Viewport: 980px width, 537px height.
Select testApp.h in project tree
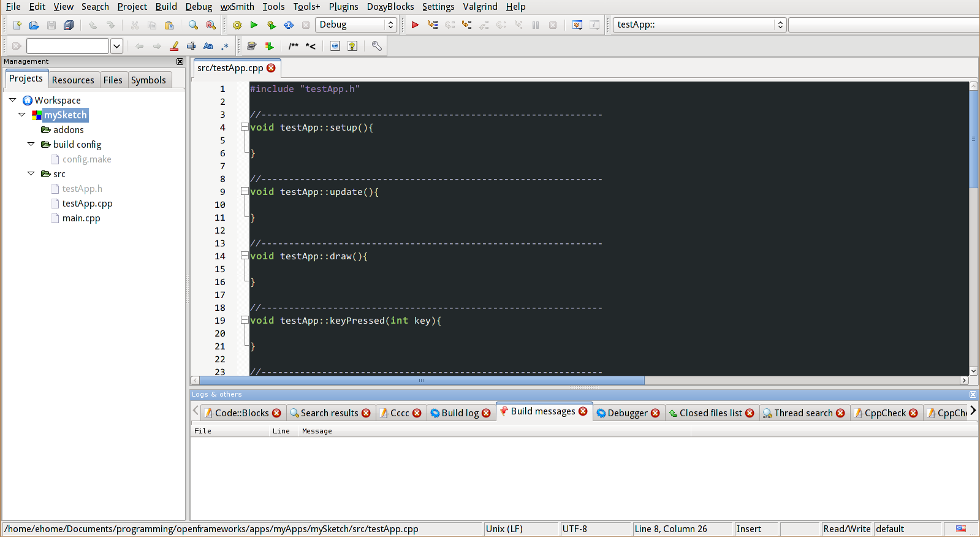82,189
